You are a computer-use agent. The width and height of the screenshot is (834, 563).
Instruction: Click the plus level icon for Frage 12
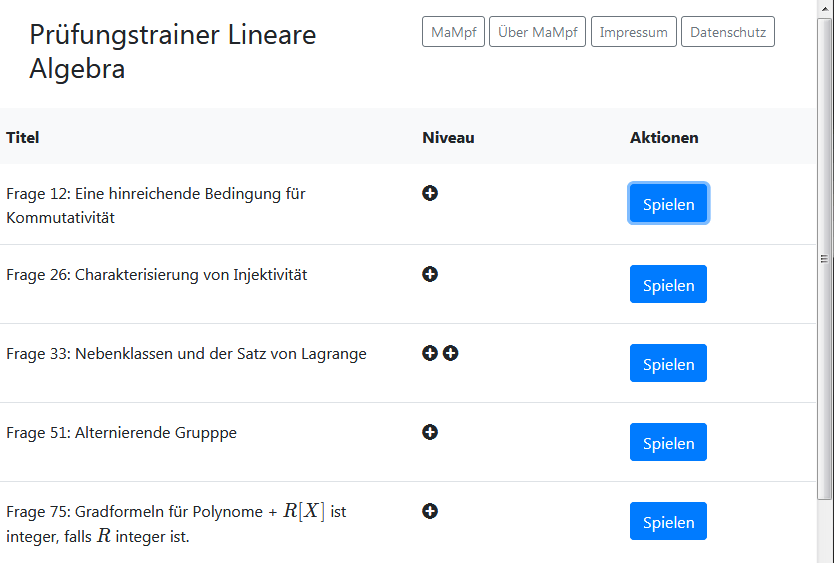[x=430, y=193]
